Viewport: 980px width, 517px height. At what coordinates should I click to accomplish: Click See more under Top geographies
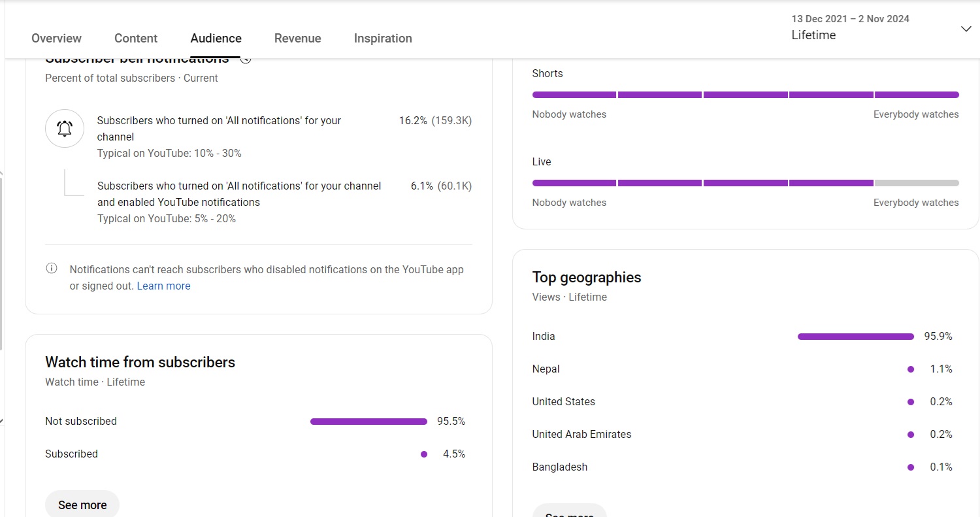pos(569,511)
